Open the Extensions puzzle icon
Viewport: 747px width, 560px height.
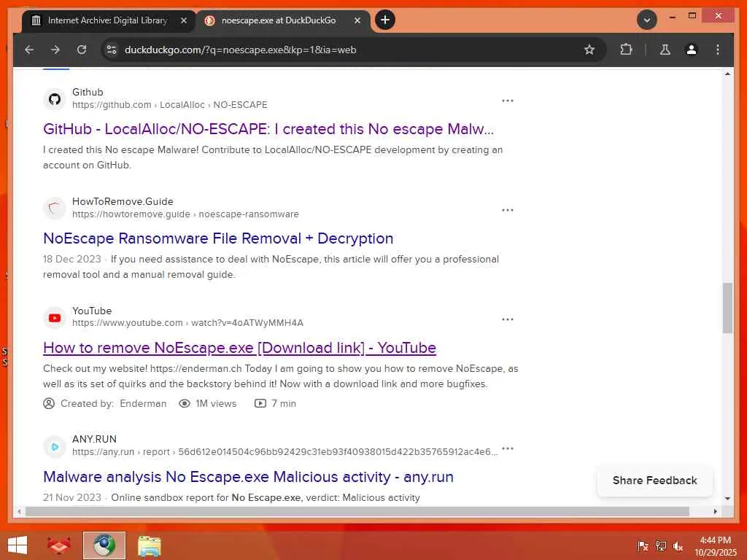tap(626, 50)
